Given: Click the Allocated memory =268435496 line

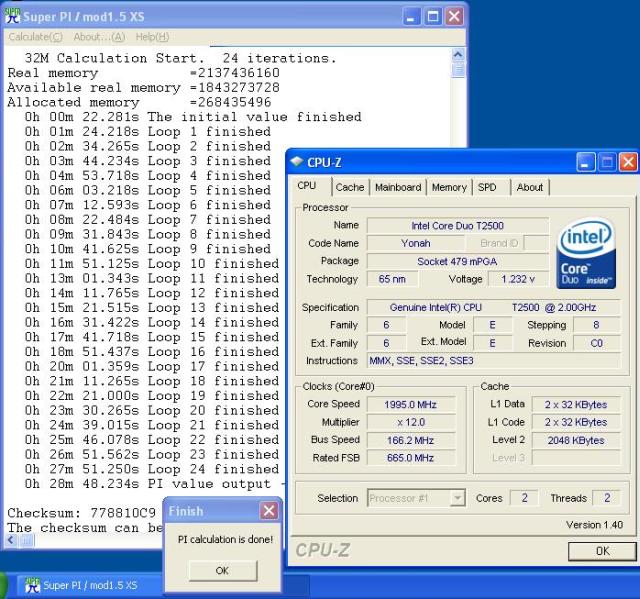Looking at the screenshot, I should pyautogui.click(x=139, y=102).
